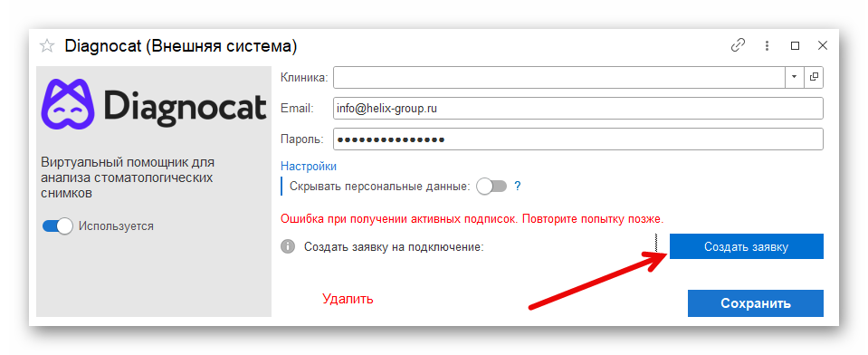Click the Diagnocat logo image
Screen dimensions: 868x355
point(155,103)
